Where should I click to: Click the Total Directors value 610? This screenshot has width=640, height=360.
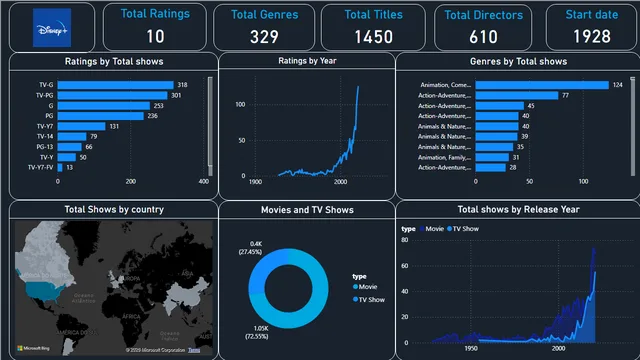pos(483,37)
